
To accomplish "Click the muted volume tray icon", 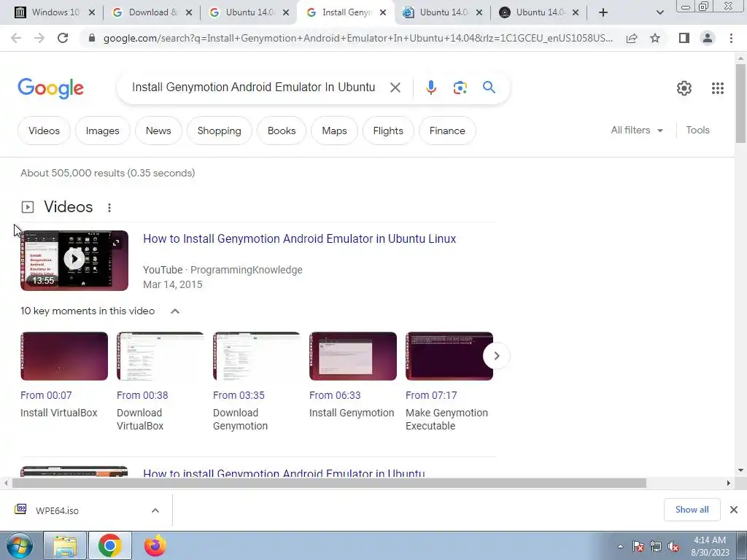I will coord(673,547).
